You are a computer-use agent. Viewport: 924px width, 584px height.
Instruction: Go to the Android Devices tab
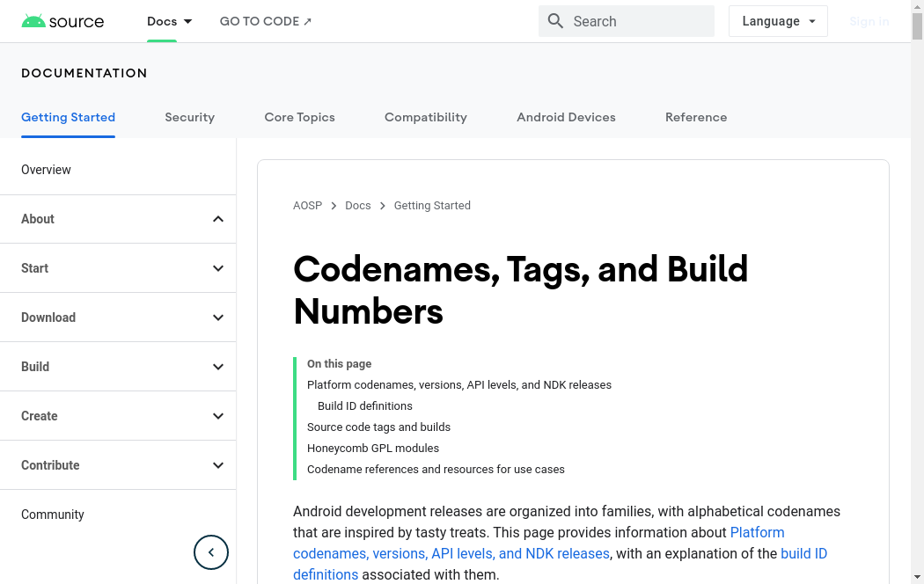tap(566, 117)
